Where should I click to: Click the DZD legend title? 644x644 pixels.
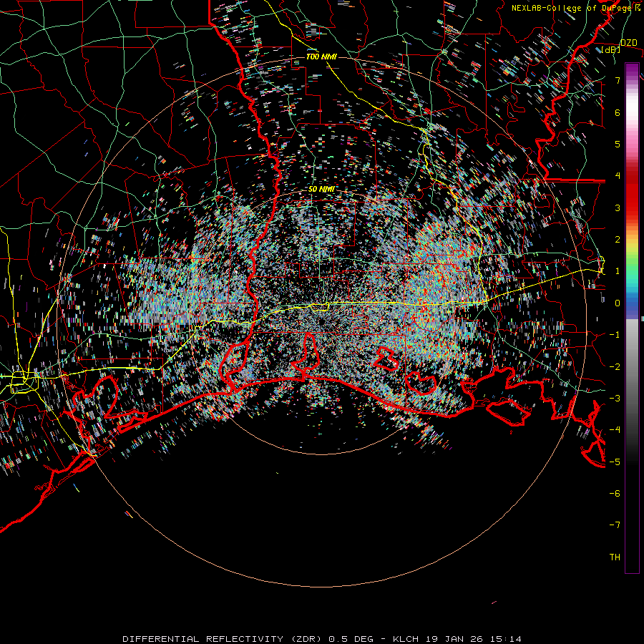pyautogui.click(x=629, y=43)
